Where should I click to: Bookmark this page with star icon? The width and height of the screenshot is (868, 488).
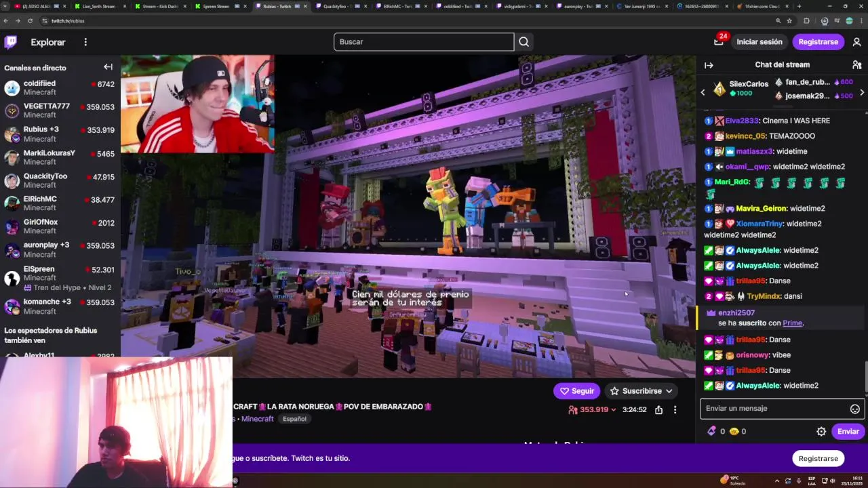coord(789,21)
